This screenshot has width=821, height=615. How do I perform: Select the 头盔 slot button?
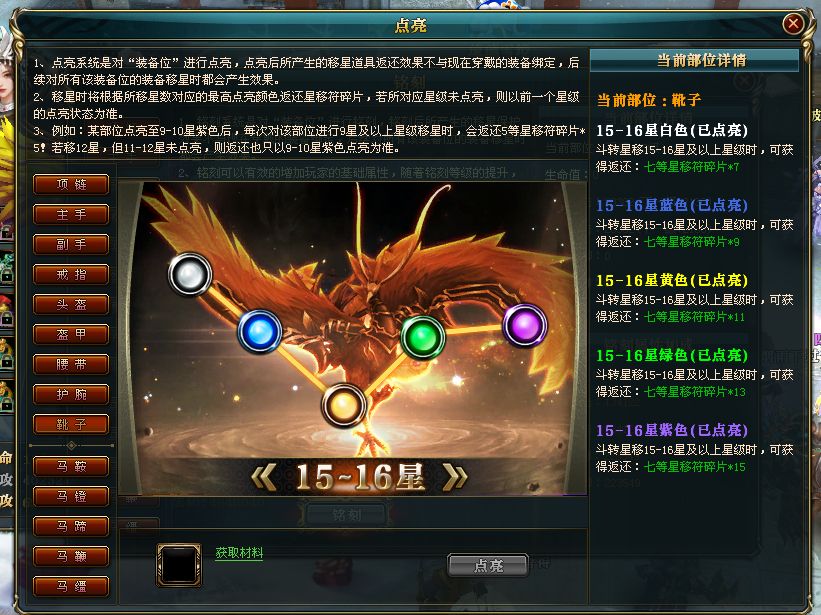(71, 304)
